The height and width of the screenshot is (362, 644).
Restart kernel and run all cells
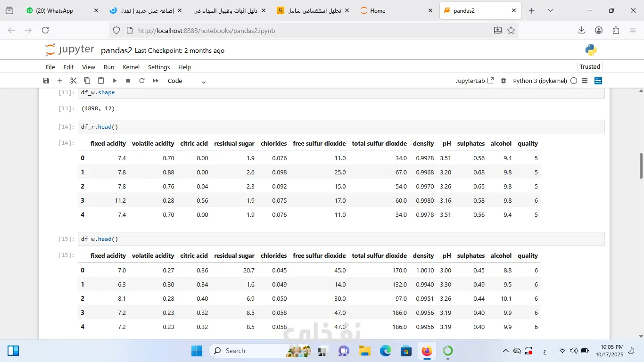(x=156, y=81)
